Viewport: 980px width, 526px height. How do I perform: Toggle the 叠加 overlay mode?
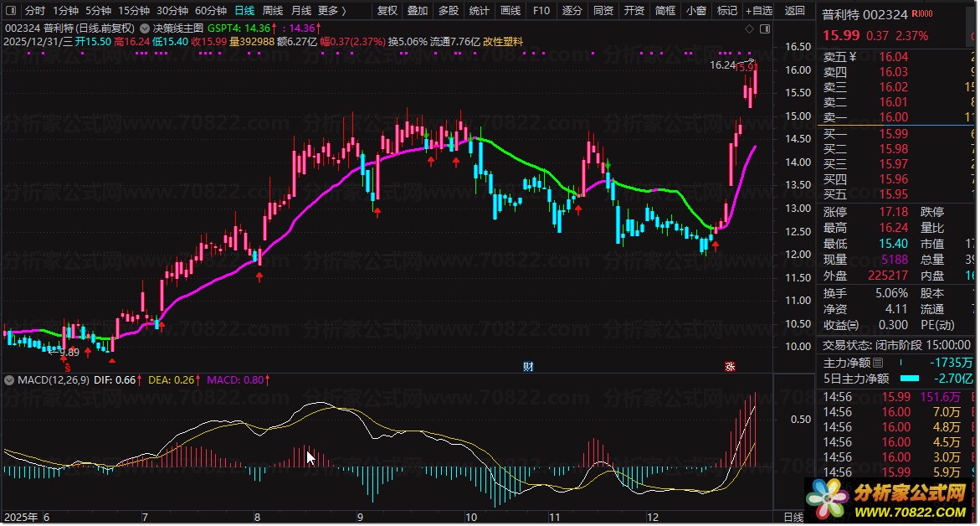pyautogui.click(x=418, y=11)
